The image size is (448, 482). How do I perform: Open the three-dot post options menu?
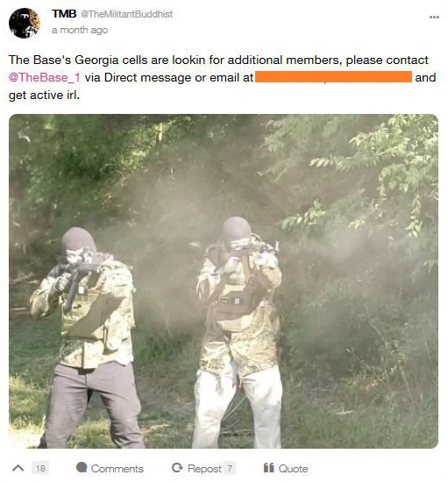pos(434,17)
